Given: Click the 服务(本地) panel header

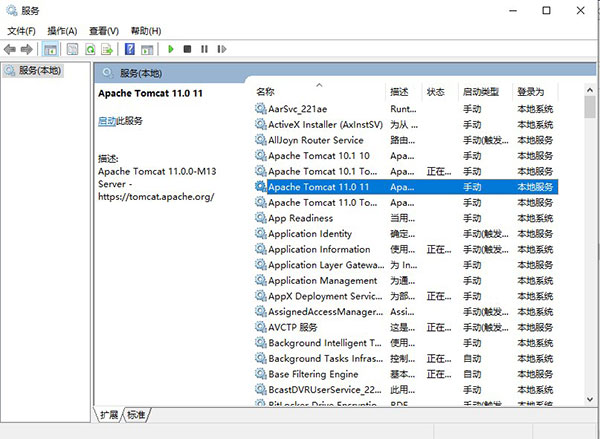Looking at the screenshot, I should coord(141,73).
